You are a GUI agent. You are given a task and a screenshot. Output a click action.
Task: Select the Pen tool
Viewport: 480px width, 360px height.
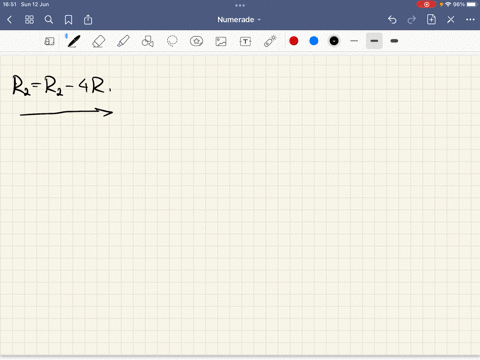(x=73, y=41)
